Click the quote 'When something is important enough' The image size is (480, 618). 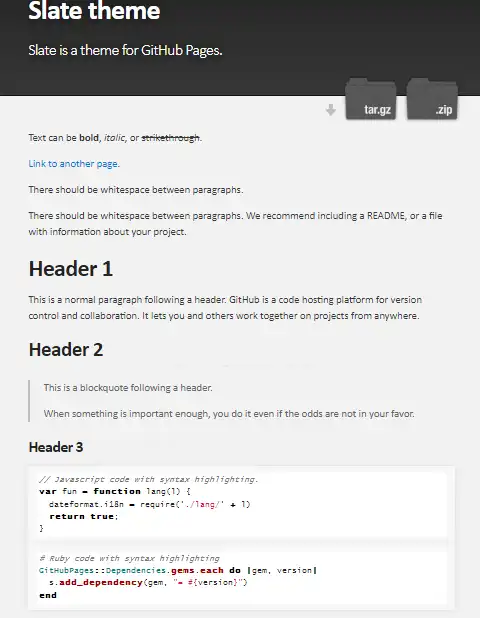pyautogui.click(x=229, y=414)
